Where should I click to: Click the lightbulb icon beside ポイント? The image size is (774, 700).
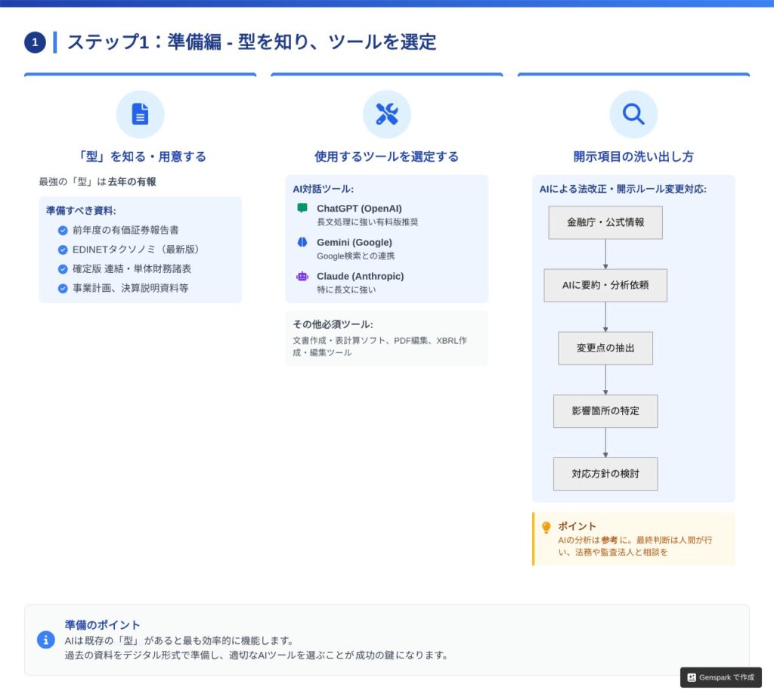point(546,527)
